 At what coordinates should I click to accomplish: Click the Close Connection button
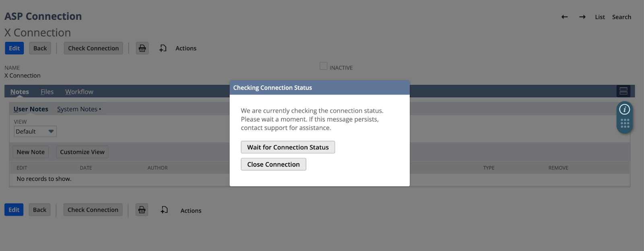[x=273, y=165]
